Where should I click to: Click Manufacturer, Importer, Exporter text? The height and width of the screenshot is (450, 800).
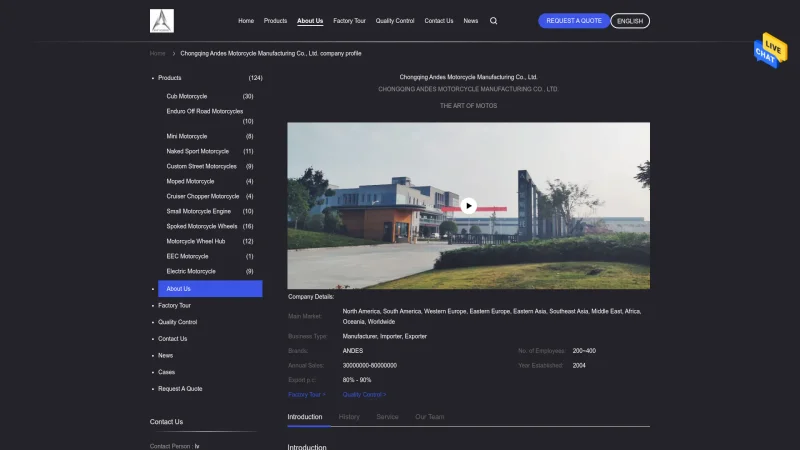pyautogui.click(x=385, y=337)
